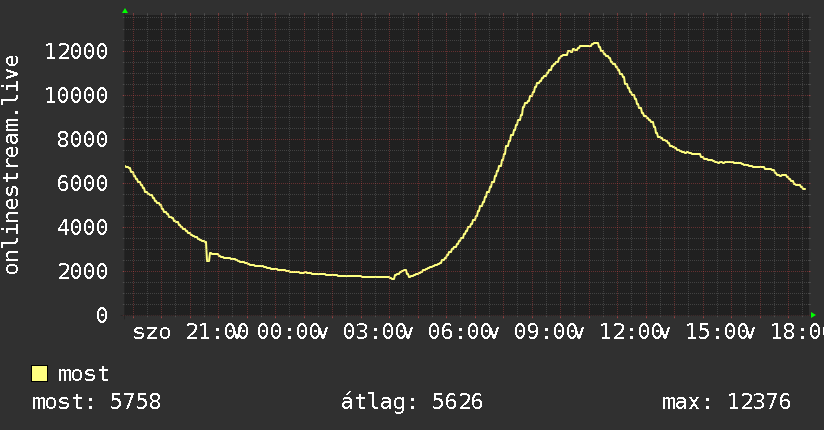Screen dimensions: 824x430
Task: Select the 'most' legend label
Action: point(83,374)
